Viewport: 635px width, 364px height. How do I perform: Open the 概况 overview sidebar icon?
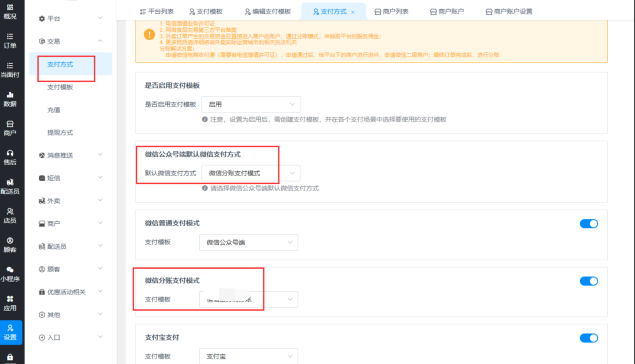pyautogui.click(x=10, y=12)
